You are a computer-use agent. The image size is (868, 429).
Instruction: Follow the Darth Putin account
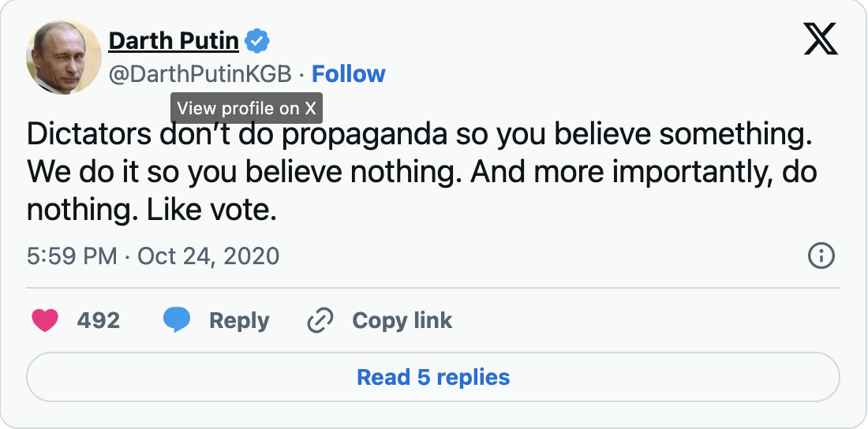click(x=349, y=74)
